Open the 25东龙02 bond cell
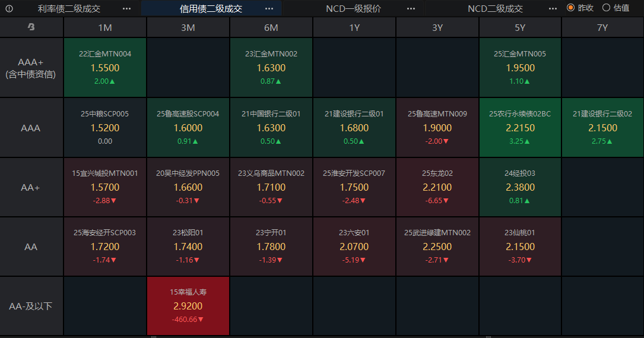Image resolution: width=644 pixels, height=338 pixels. 437,187
